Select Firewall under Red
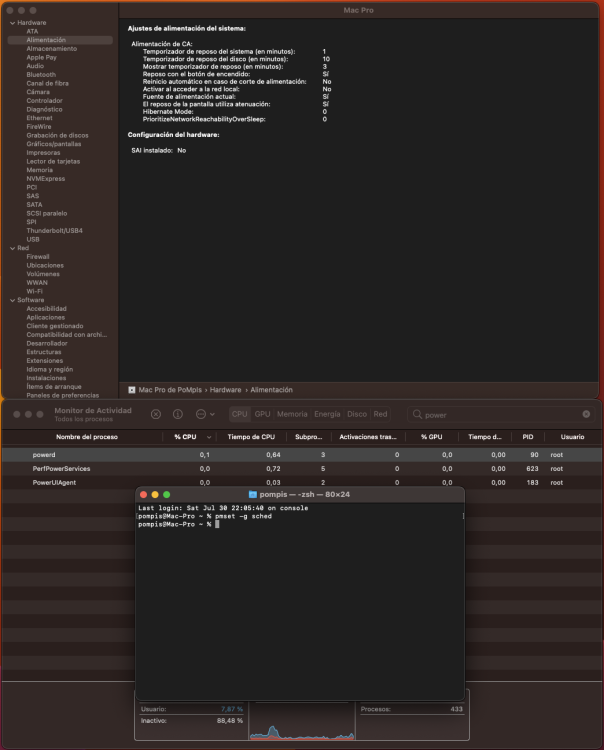This screenshot has width=604, height=750. coord(38,257)
